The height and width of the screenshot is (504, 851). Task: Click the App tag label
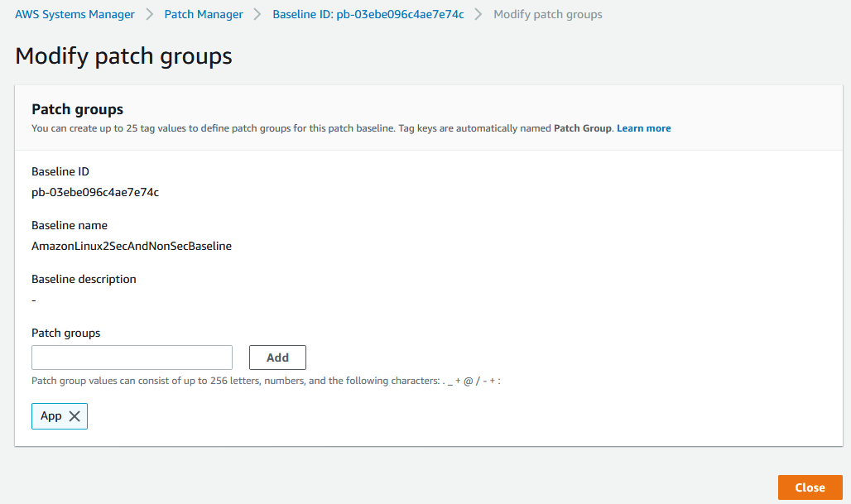(x=51, y=416)
